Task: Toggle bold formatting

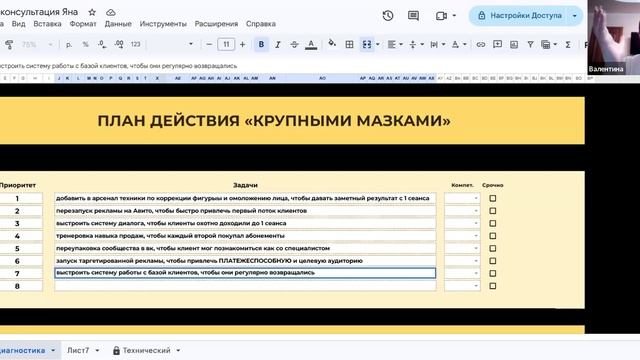Action: [x=261, y=44]
